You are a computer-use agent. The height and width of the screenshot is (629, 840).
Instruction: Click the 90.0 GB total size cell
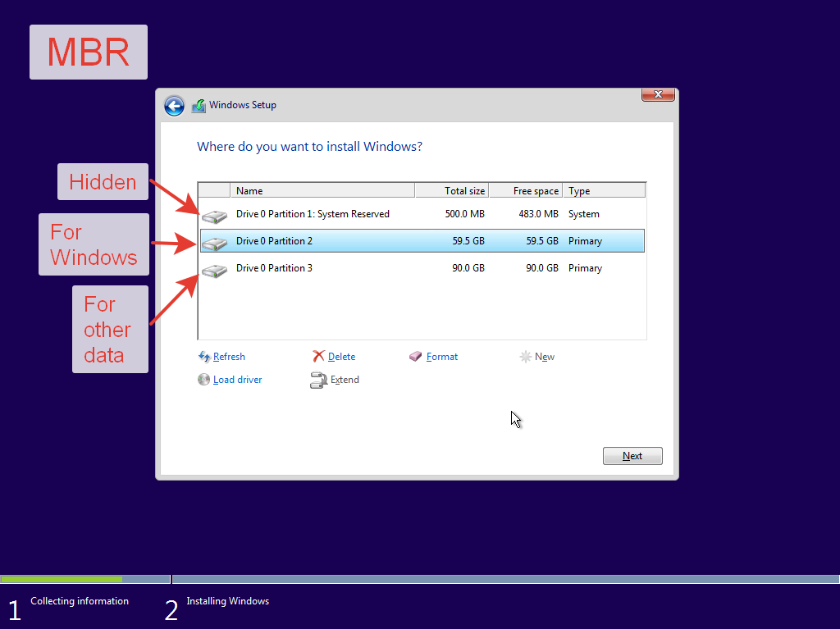(x=468, y=268)
